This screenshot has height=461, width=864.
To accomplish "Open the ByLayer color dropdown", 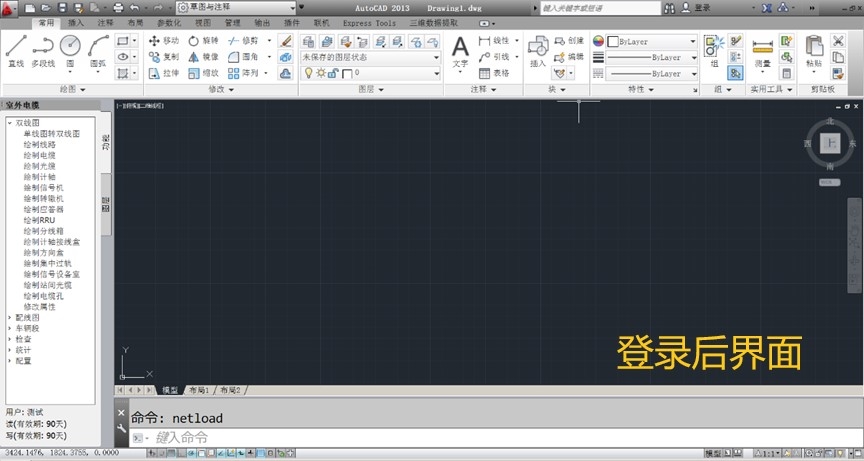I will (652, 41).
